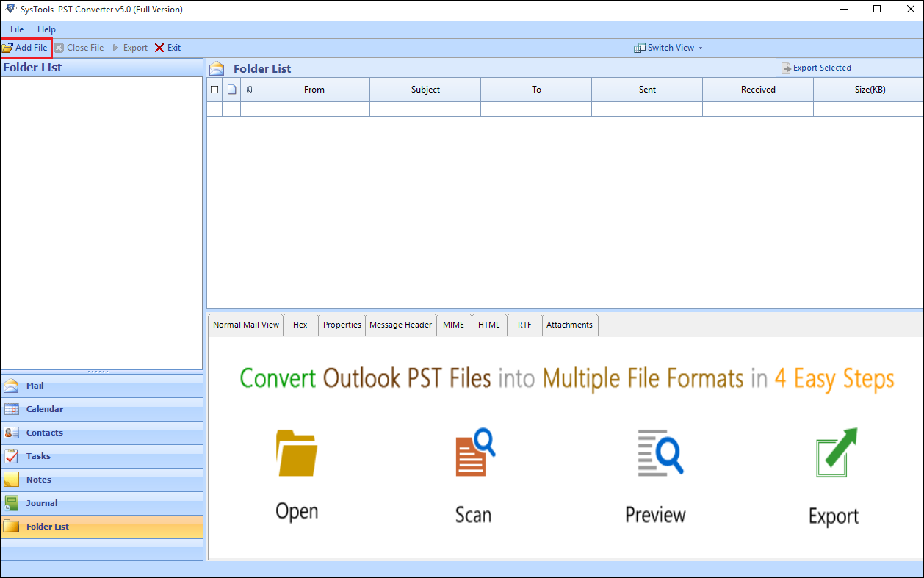The width and height of the screenshot is (924, 578).
Task: Switch to the Message Header tab
Action: 400,325
